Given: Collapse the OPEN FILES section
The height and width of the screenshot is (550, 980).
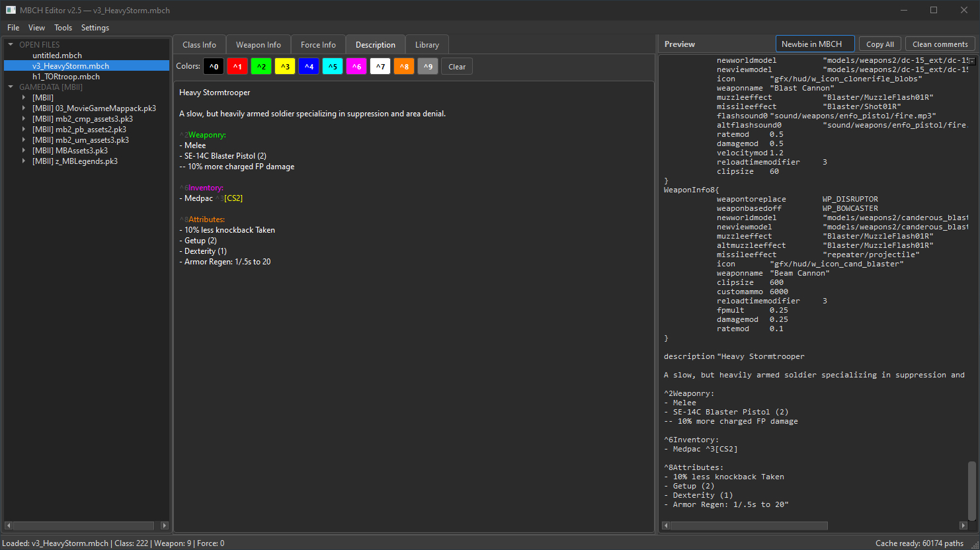Looking at the screenshot, I should 11,45.
